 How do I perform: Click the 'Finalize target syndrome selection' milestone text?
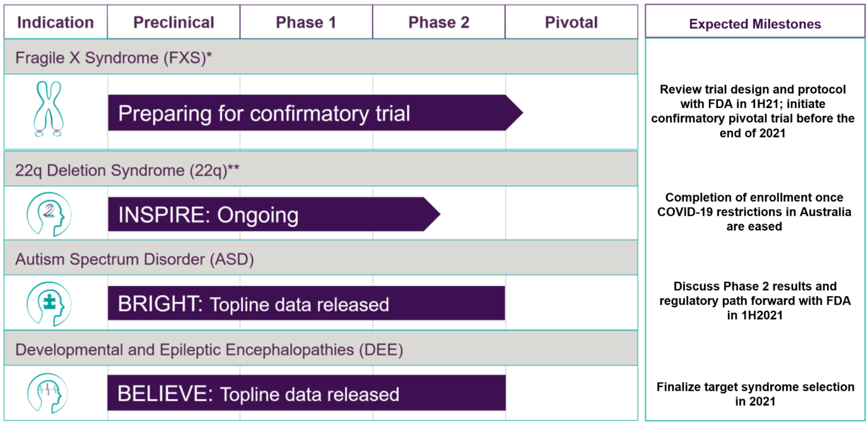click(755, 394)
